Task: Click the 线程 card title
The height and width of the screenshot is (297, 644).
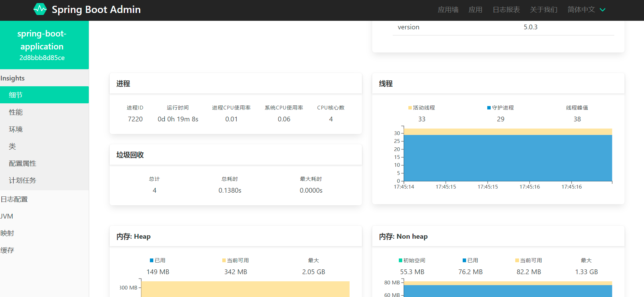Action: (386, 84)
